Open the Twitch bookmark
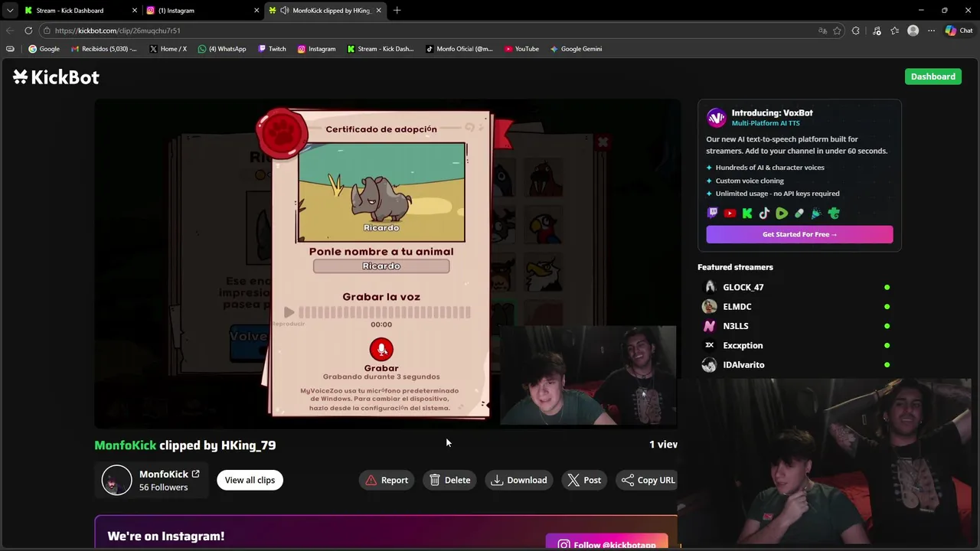 click(x=272, y=49)
